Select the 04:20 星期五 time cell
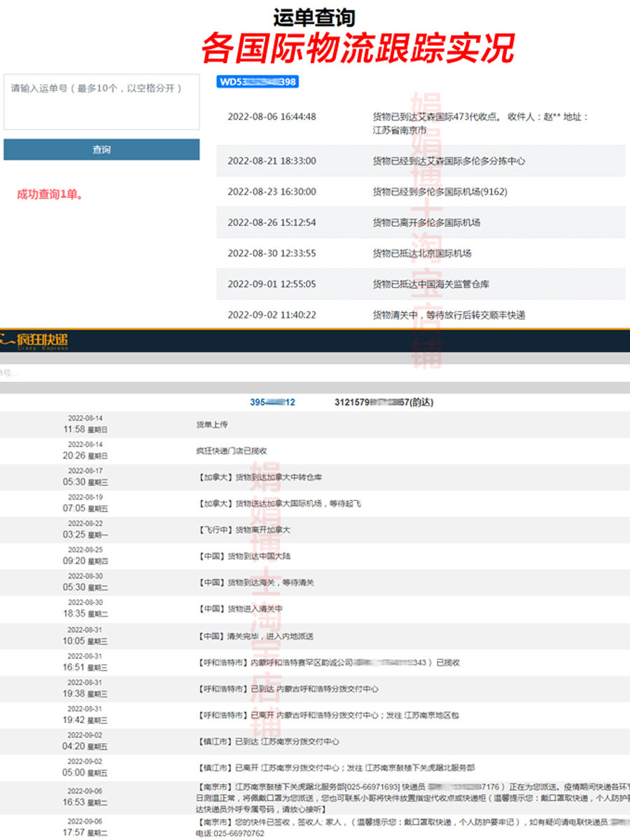This screenshot has width=630, height=840. click(x=85, y=741)
